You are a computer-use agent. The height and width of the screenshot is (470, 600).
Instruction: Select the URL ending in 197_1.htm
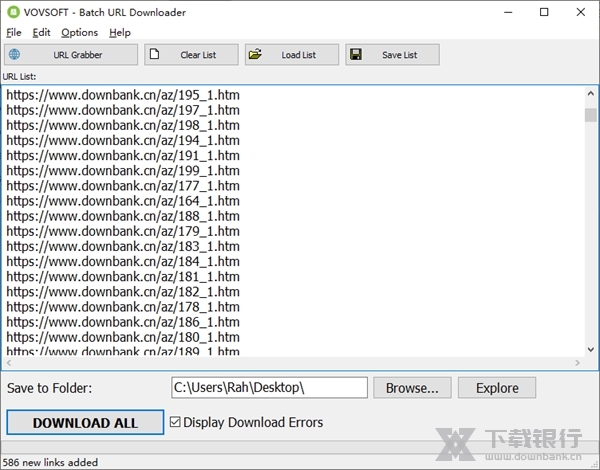(123, 110)
